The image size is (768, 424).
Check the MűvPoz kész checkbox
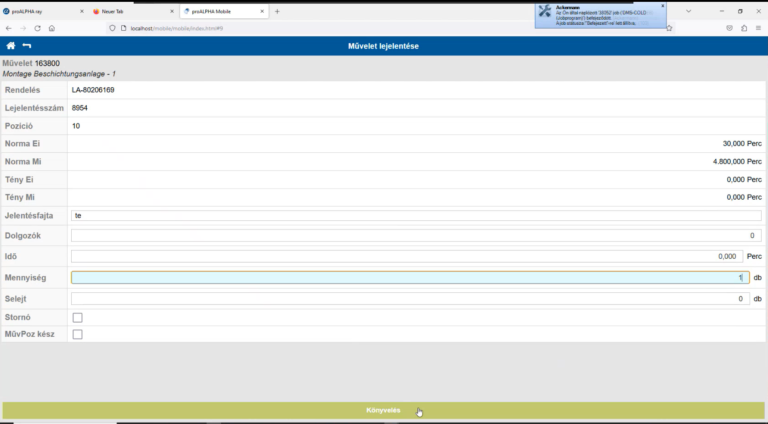pyautogui.click(x=78, y=334)
